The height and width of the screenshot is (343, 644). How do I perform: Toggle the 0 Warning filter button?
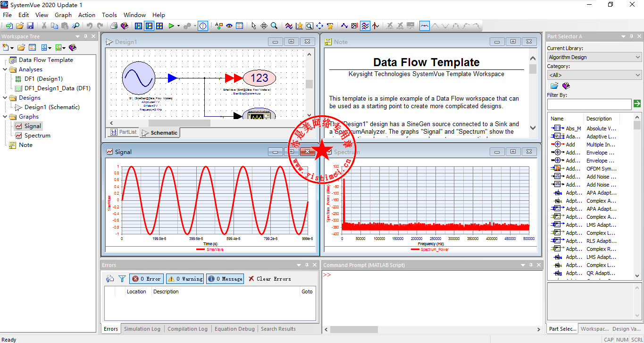coord(185,279)
